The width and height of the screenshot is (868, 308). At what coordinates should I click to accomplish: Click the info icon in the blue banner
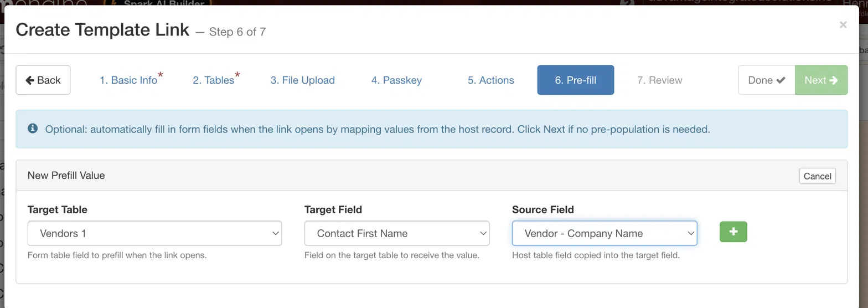pyautogui.click(x=33, y=129)
